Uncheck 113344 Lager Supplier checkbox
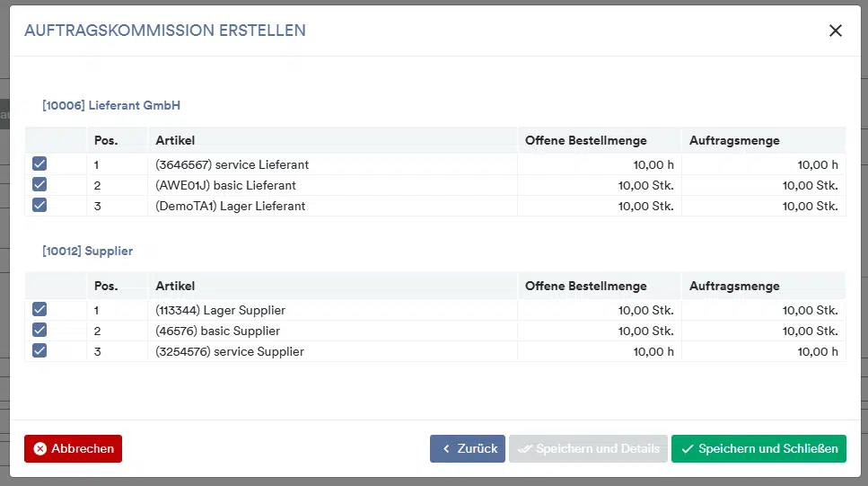The height and width of the screenshot is (486, 868). (39, 310)
